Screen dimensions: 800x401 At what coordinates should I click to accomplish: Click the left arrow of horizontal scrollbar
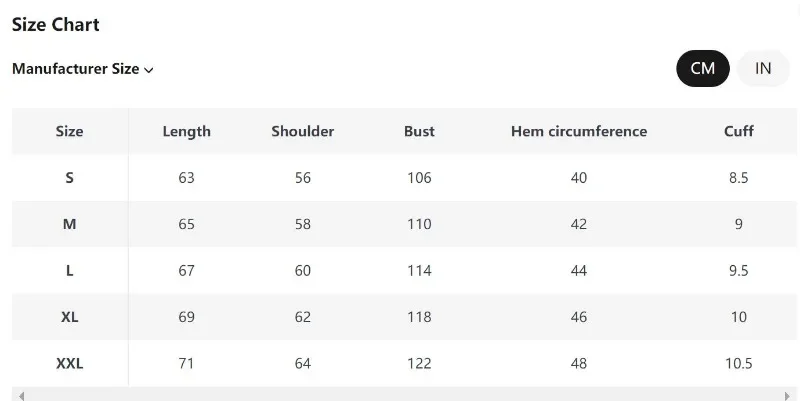(x=21, y=395)
